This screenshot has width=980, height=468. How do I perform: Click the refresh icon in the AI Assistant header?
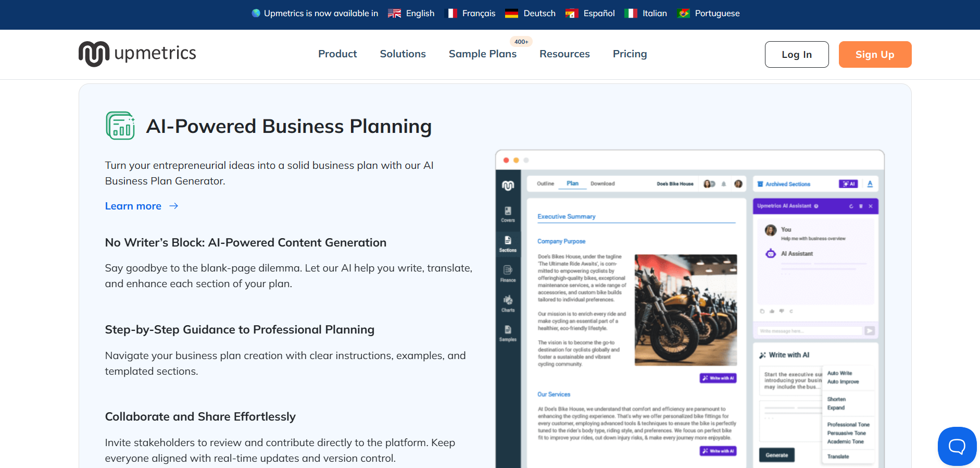[851, 206]
